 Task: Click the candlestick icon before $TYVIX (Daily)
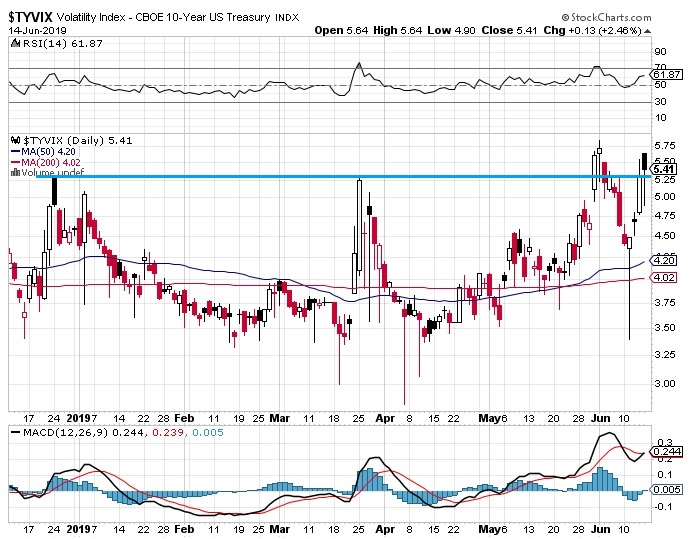coord(16,140)
